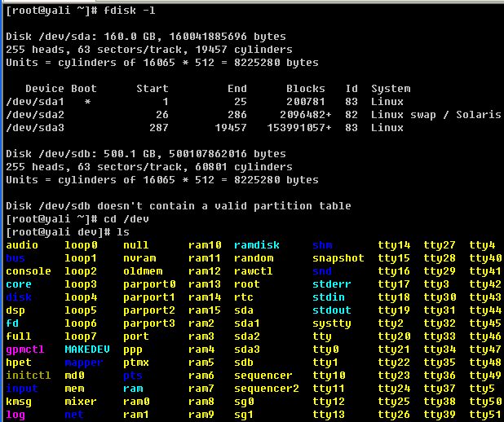The image size is (504, 422).
Task: Click the "tty51" entry in the listing
Action: [485, 415]
